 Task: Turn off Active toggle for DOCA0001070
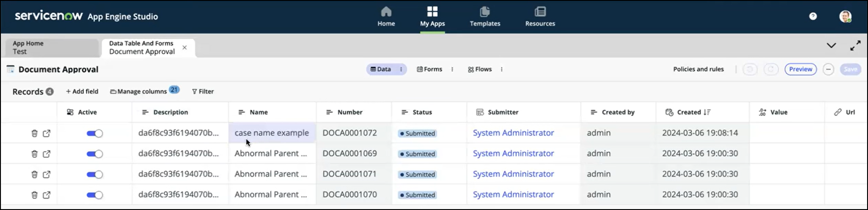[x=95, y=195]
